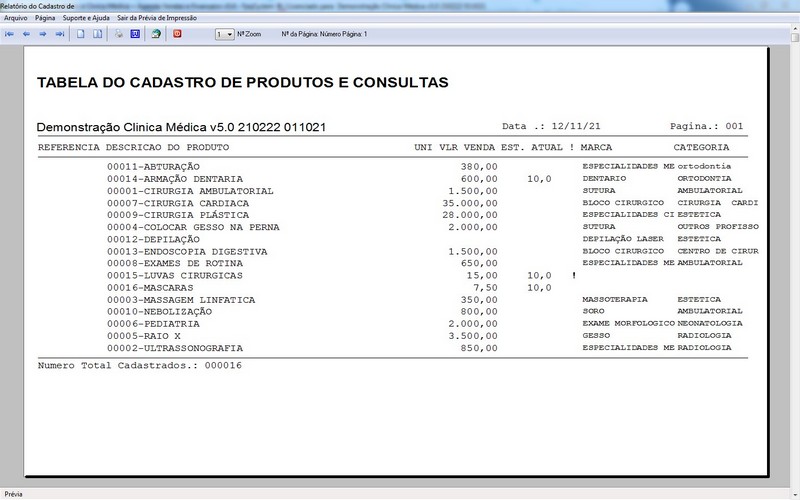Click Data .: 12/11/21 text
Screen dimensions: 800x500
tap(551, 126)
